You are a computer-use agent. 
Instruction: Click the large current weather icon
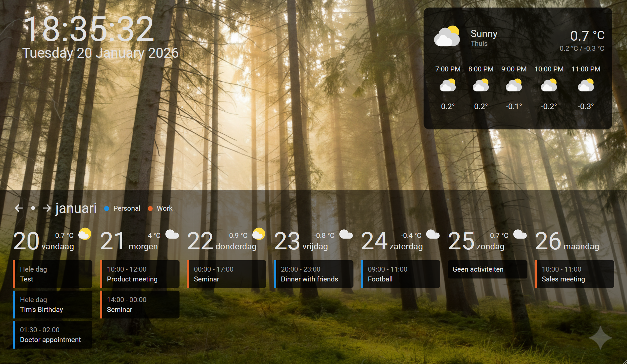[447, 37]
